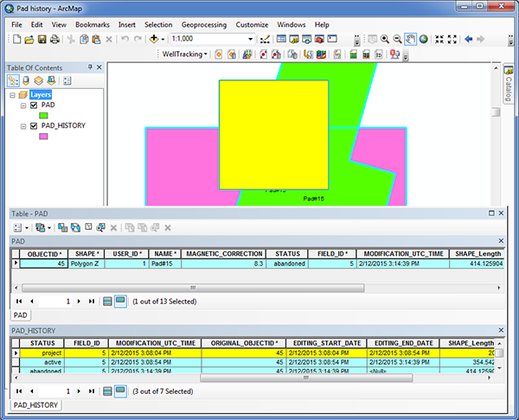Image resolution: width=519 pixels, height=420 pixels.
Task: Zoom to Full Extent globe
Action: (x=423, y=39)
